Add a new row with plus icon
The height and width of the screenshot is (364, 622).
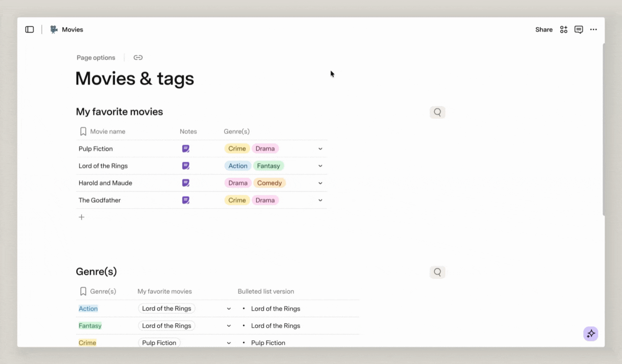[x=82, y=217]
